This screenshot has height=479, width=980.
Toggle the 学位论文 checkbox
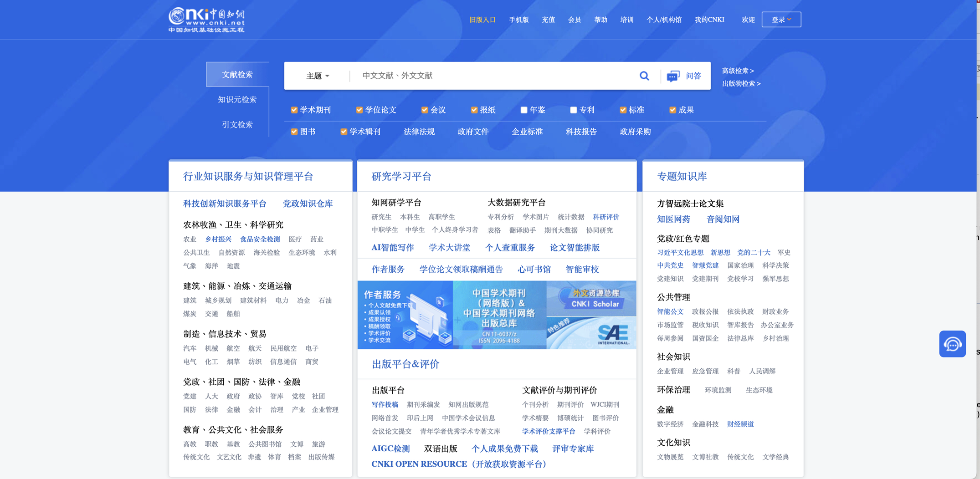359,110
